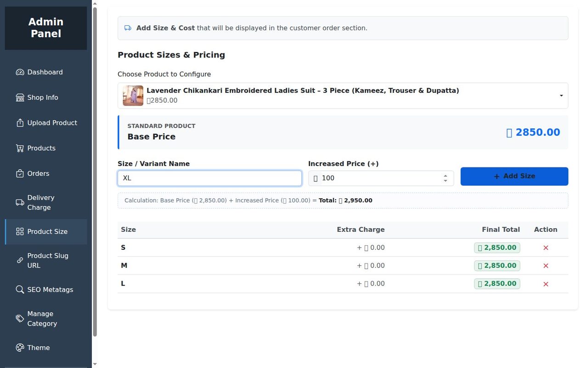Click the Delivery Charge truck icon
This screenshot has width=588, height=368.
pos(20,202)
